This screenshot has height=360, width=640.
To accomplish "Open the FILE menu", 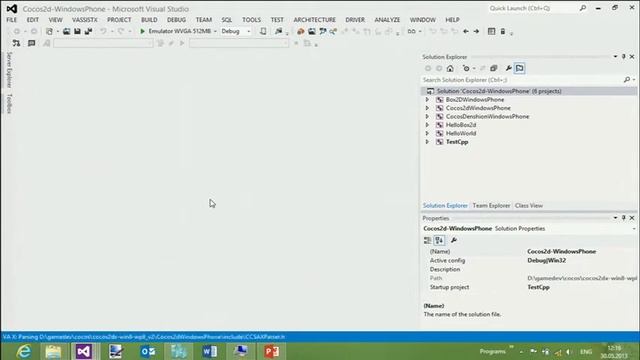I will tap(11, 20).
